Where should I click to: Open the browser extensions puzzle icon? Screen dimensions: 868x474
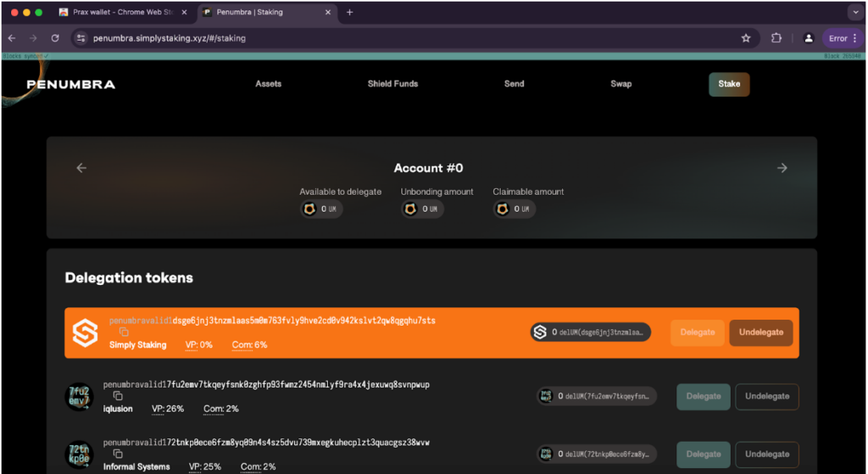776,38
